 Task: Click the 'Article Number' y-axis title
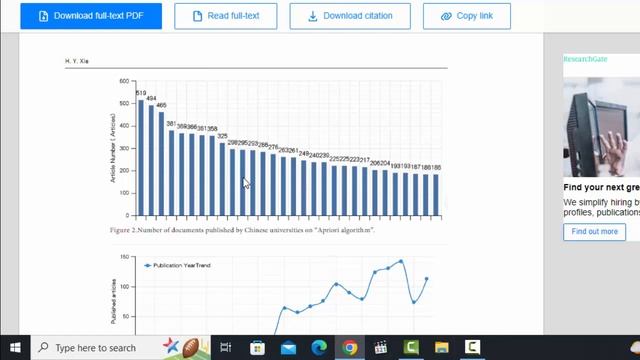pos(113,148)
